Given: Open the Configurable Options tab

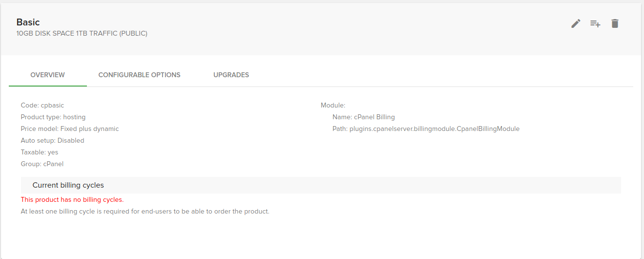Looking at the screenshot, I should point(139,75).
